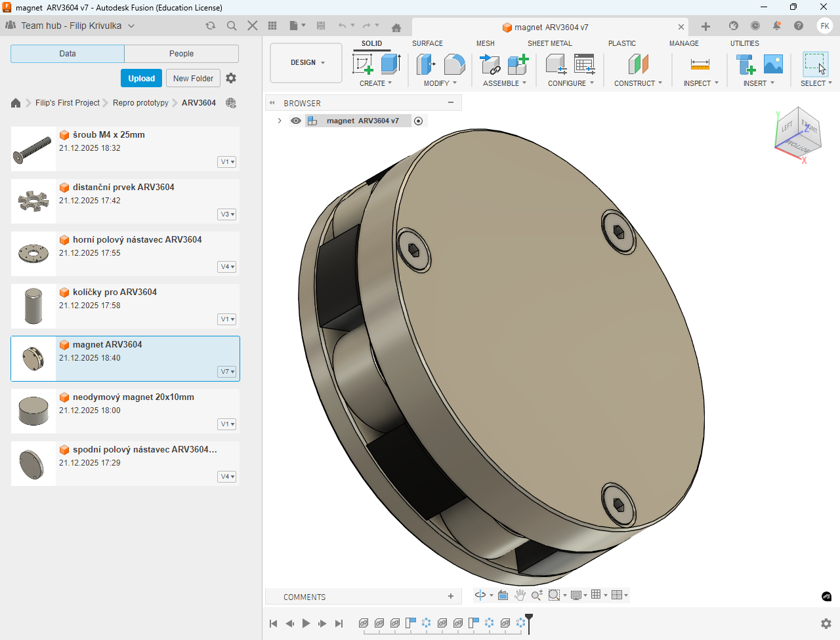Image resolution: width=840 pixels, height=640 pixels.
Task: Click the Offset Plane construct icon
Action: coord(638,64)
